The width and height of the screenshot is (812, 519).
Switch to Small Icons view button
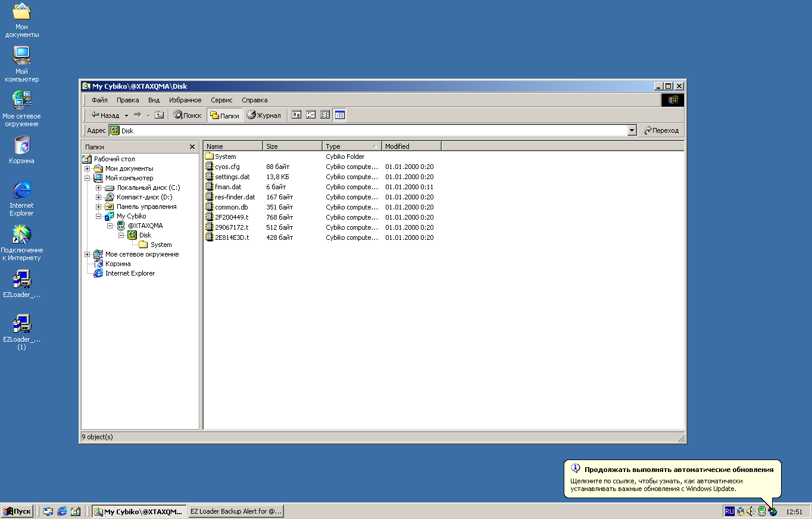311,115
